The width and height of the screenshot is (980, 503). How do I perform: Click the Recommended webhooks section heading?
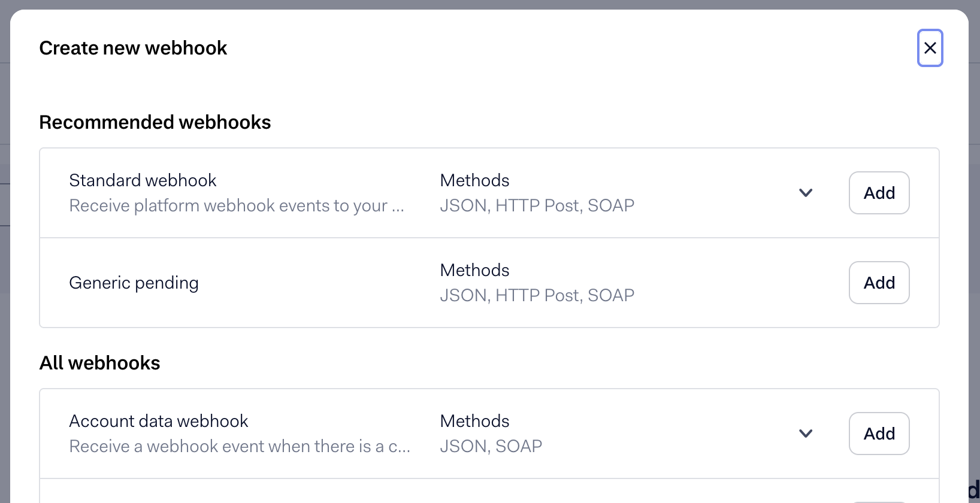click(x=155, y=122)
